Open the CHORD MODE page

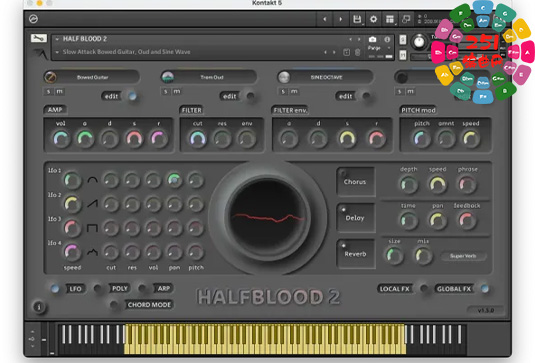[149, 305]
